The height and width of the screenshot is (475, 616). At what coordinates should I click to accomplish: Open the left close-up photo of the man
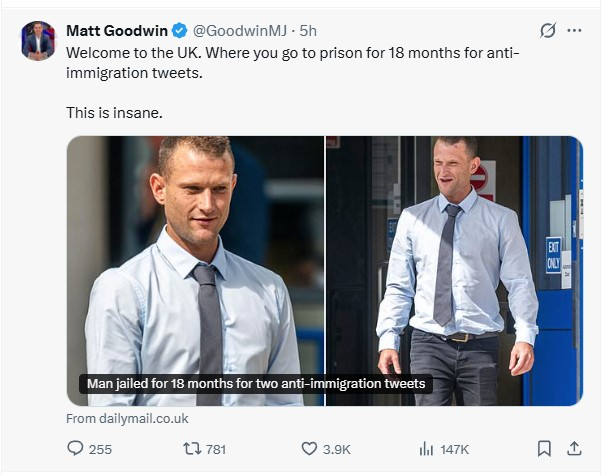click(x=195, y=250)
